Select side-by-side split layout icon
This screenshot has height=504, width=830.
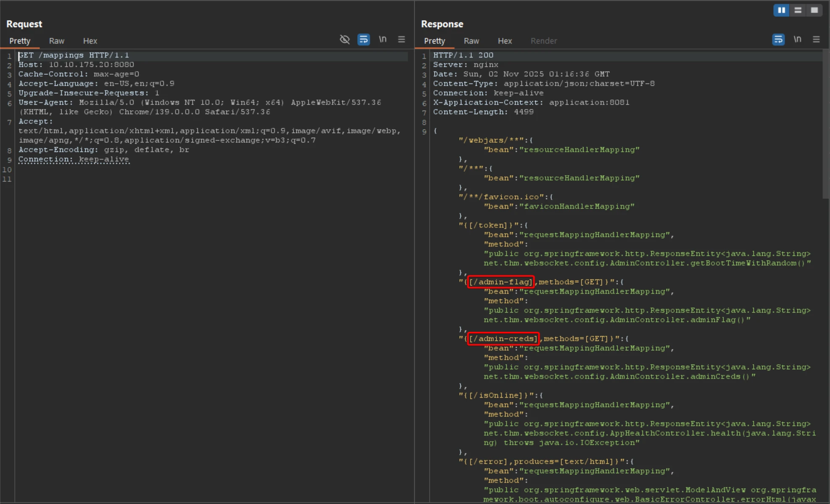point(781,10)
